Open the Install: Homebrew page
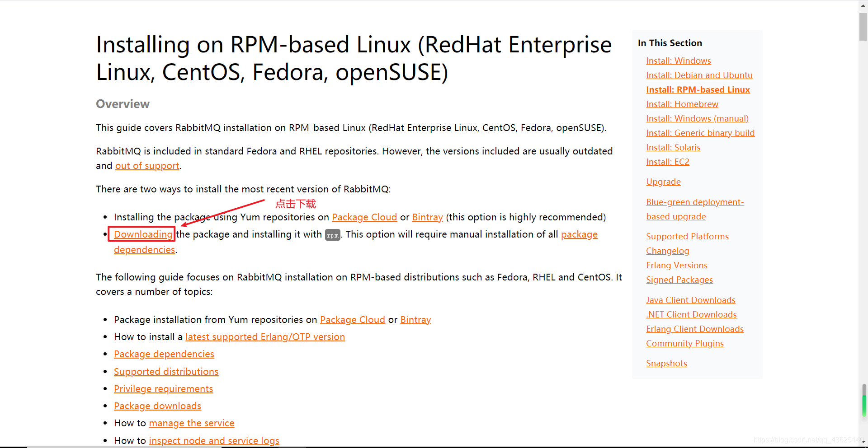Image resolution: width=868 pixels, height=448 pixels. [682, 104]
